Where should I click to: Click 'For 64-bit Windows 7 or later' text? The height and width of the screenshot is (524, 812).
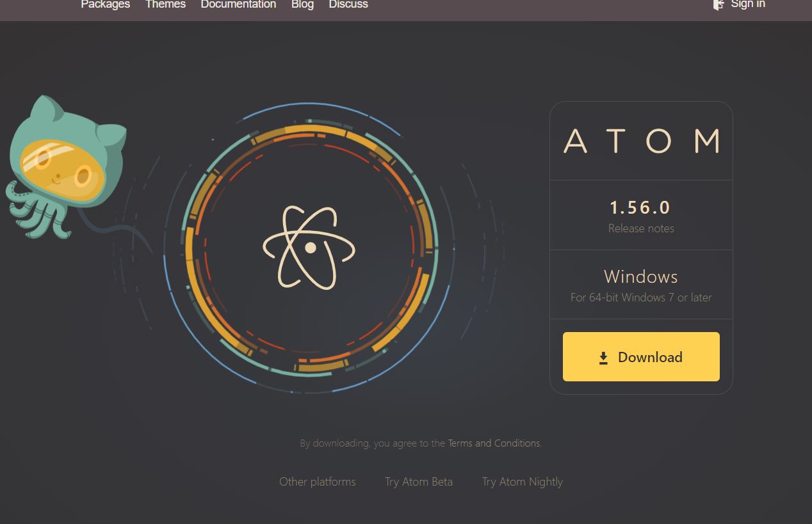click(641, 298)
